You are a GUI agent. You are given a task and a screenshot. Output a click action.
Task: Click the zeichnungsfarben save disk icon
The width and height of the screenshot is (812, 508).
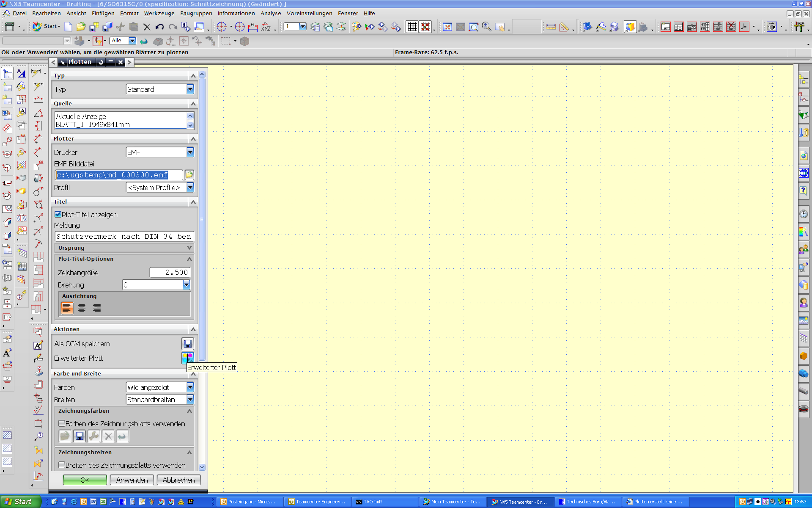[x=79, y=436]
